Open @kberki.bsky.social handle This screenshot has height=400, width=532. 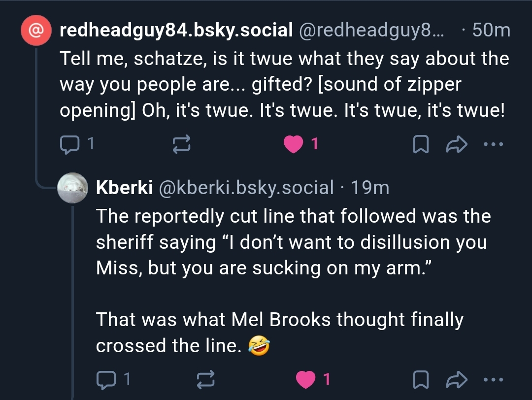click(246, 187)
